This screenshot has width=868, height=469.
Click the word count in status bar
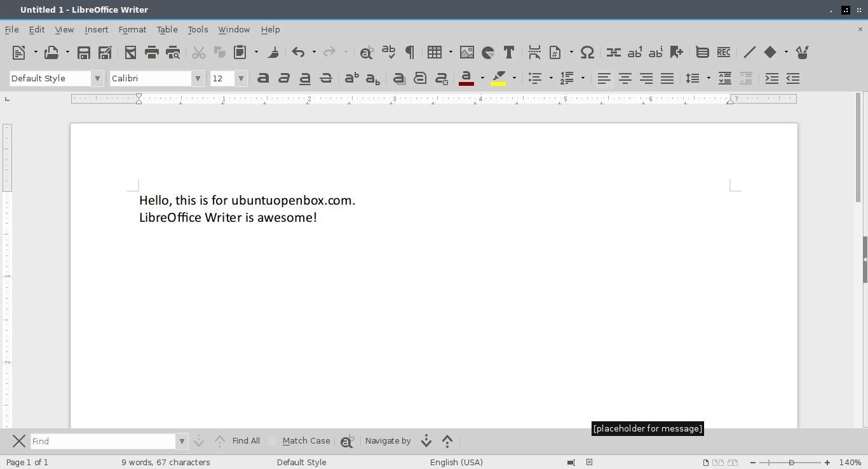(166, 462)
